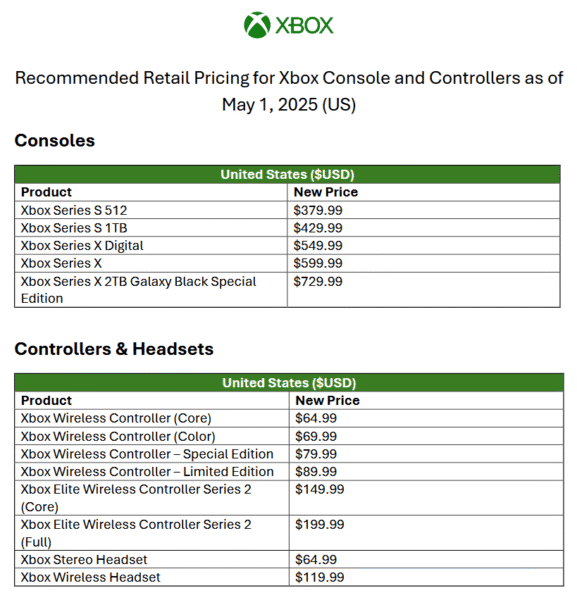Click the $119.99 Wireless Headset price
The height and width of the screenshot is (600, 577).
tap(319, 577)
